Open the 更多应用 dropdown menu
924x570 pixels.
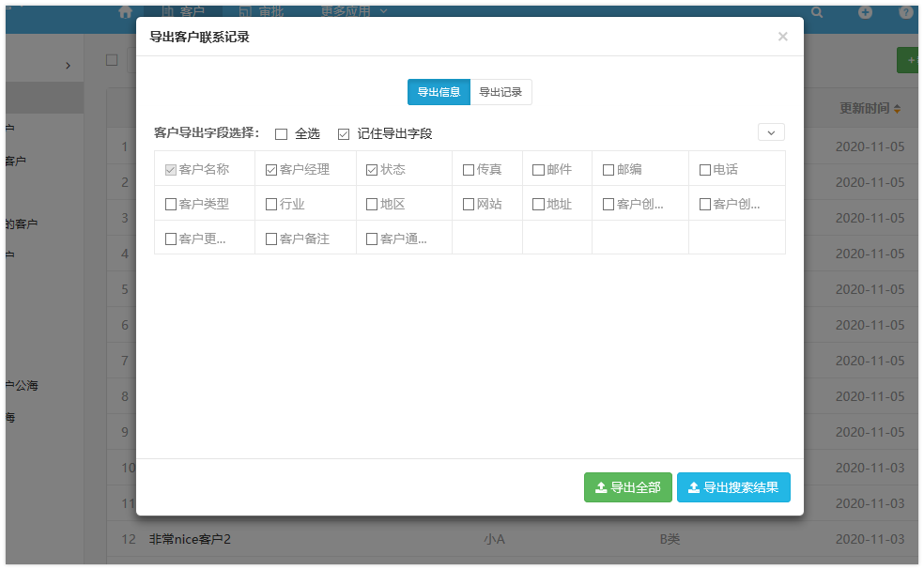pos(354,11)
